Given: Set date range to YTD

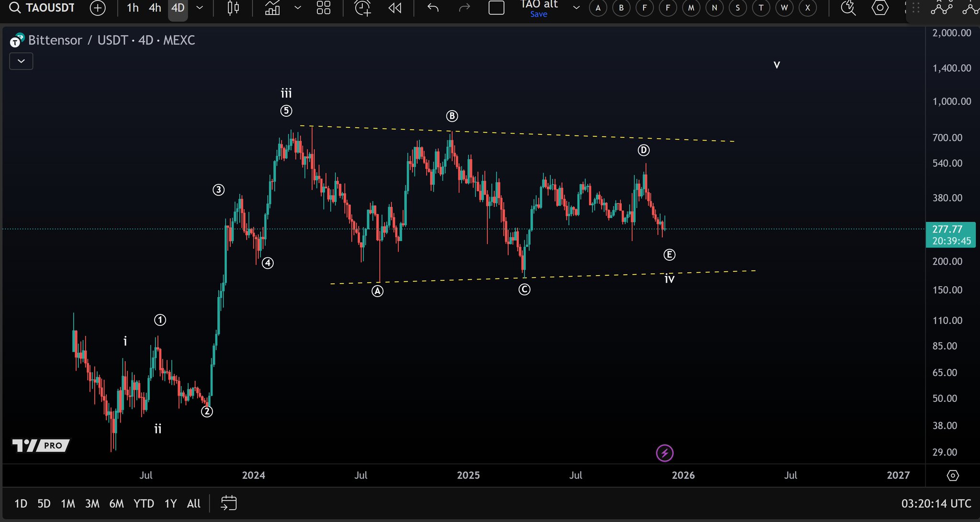Looking at the screenshot, I should point(144,503).
